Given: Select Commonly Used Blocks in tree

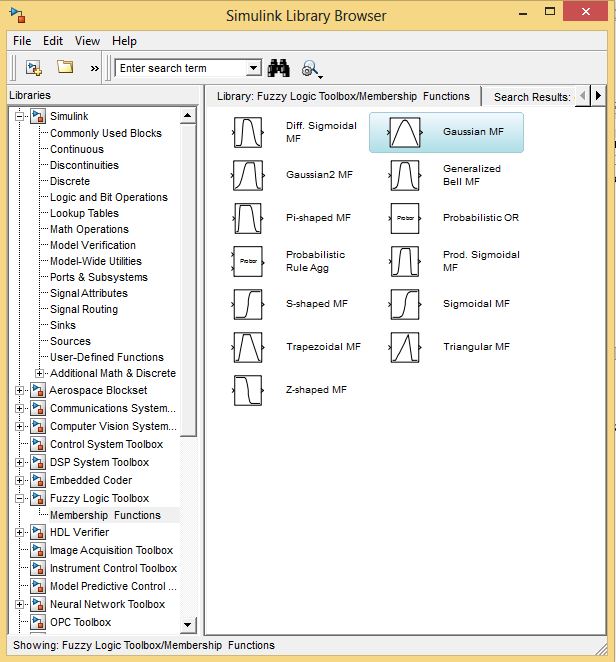Looking at the screenshot, I should tap(106, 133).
